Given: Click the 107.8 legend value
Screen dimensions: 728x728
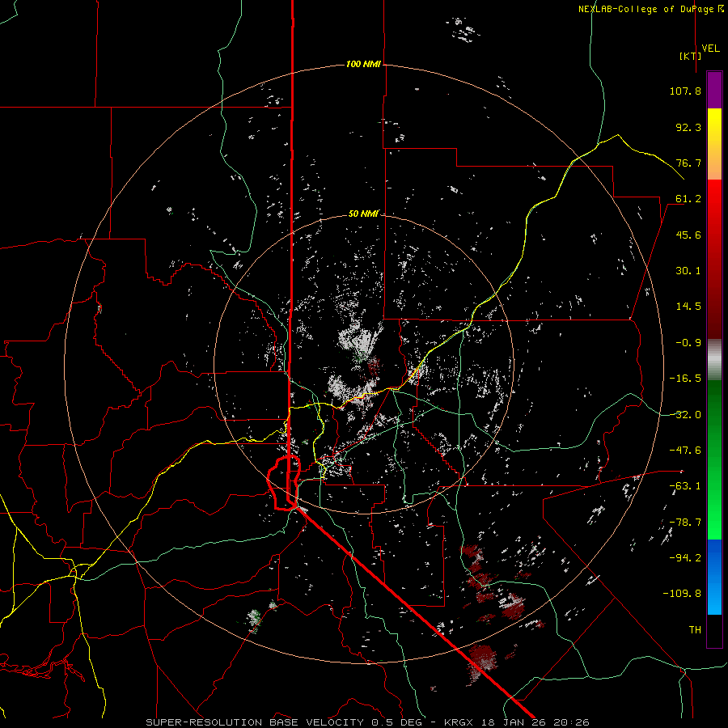Looking at the screenshot, I should pos(685,91).
